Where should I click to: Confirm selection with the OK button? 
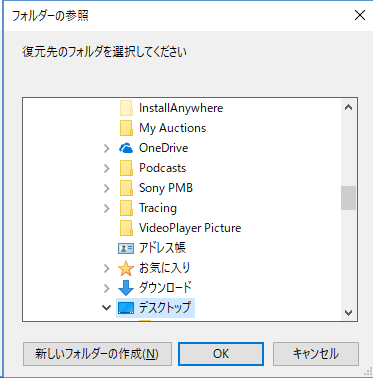click(x=221, y=354)
